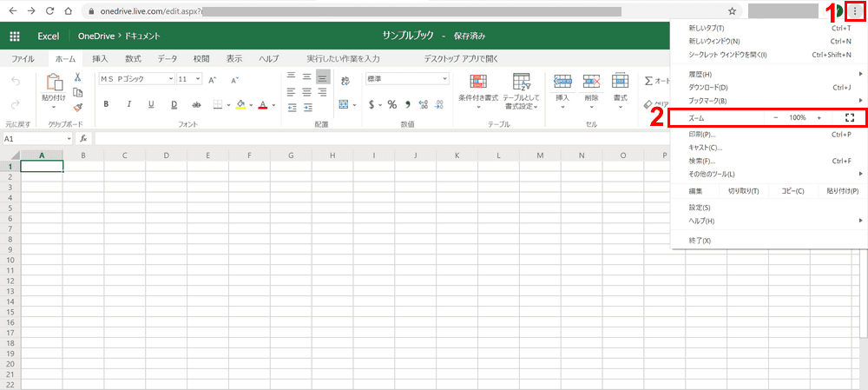Click the Borders icon
This screenshot has width=868, height=390.
pos(218,104)
